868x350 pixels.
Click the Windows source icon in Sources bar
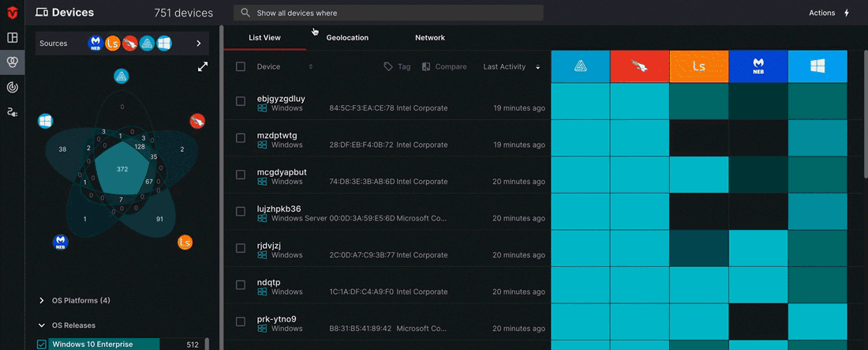164,43
